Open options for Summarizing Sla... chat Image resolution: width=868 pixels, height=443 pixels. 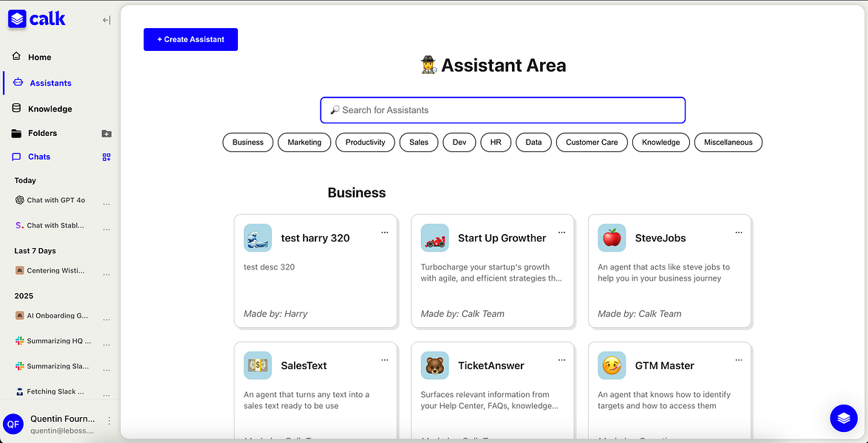[107, 369]
